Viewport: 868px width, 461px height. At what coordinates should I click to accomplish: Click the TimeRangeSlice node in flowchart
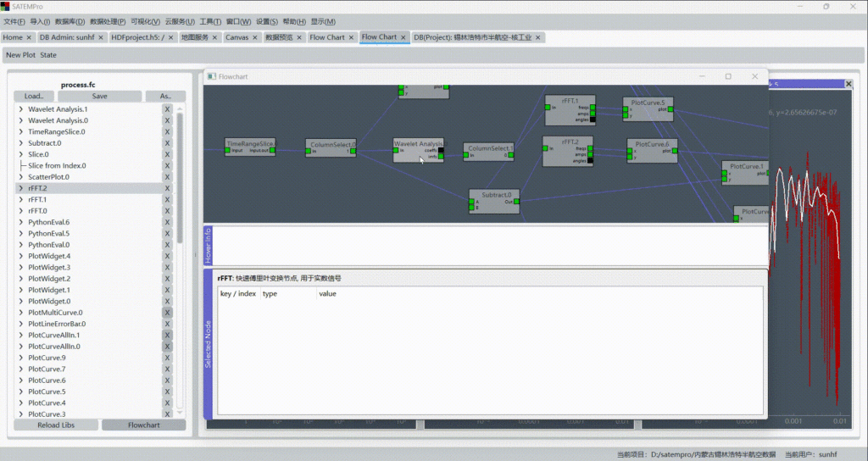(x=250, y=144)
